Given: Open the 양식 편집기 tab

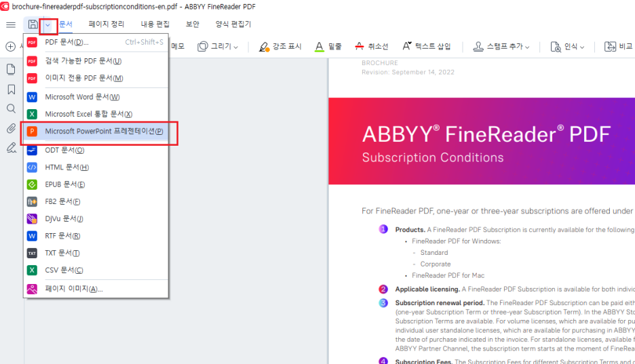Looking at the screenshot, I should 233,24.
